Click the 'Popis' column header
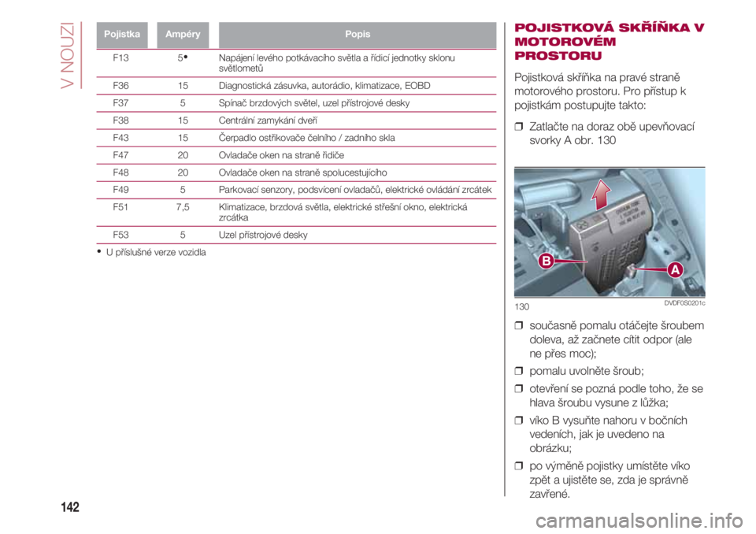756x534 pixels. coord(358,34)
